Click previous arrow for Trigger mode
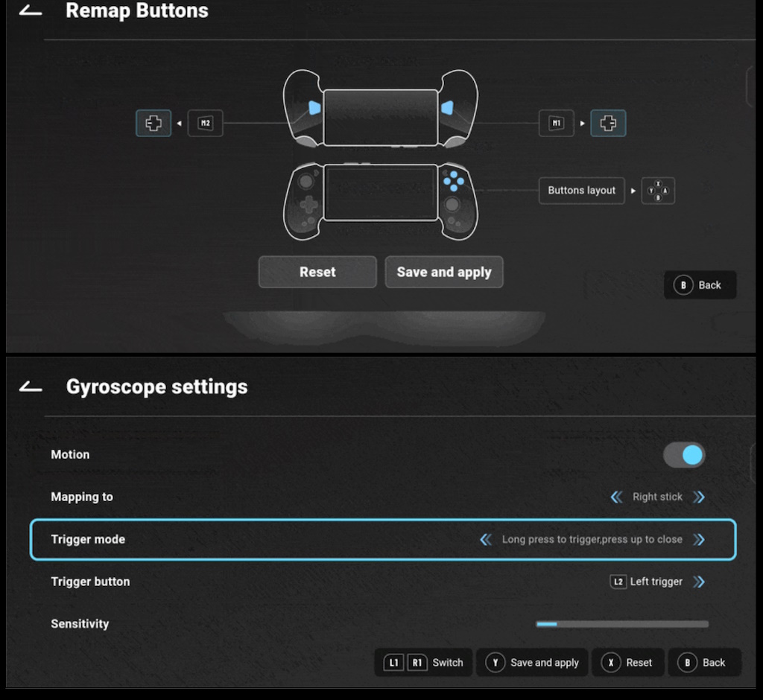The image size is (763, 700). [x=486, y=539]
